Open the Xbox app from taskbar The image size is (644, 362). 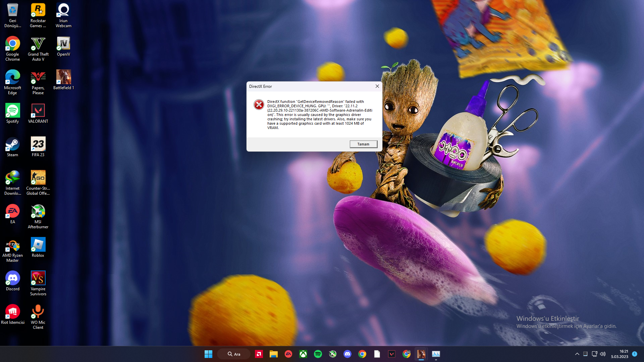point(303,354)
